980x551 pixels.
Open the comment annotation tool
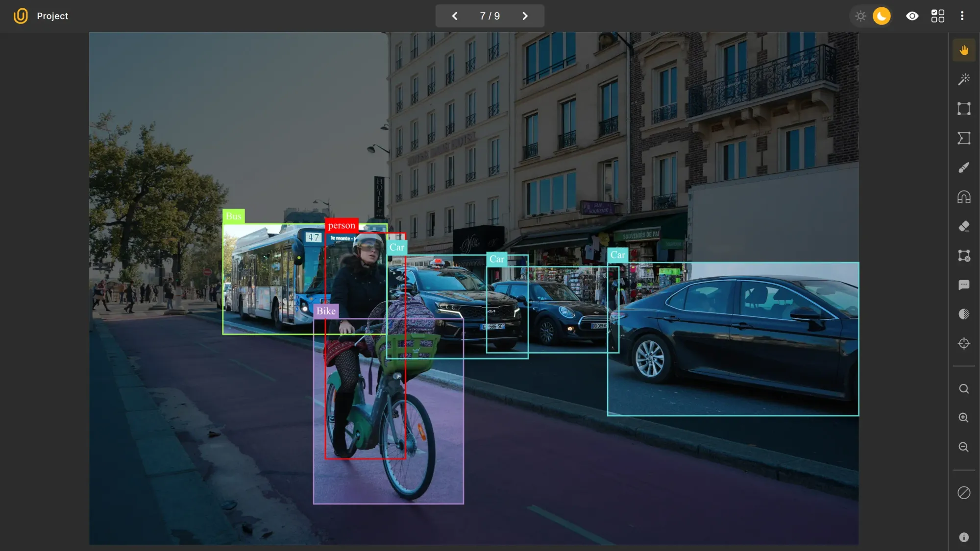[963, 285]
